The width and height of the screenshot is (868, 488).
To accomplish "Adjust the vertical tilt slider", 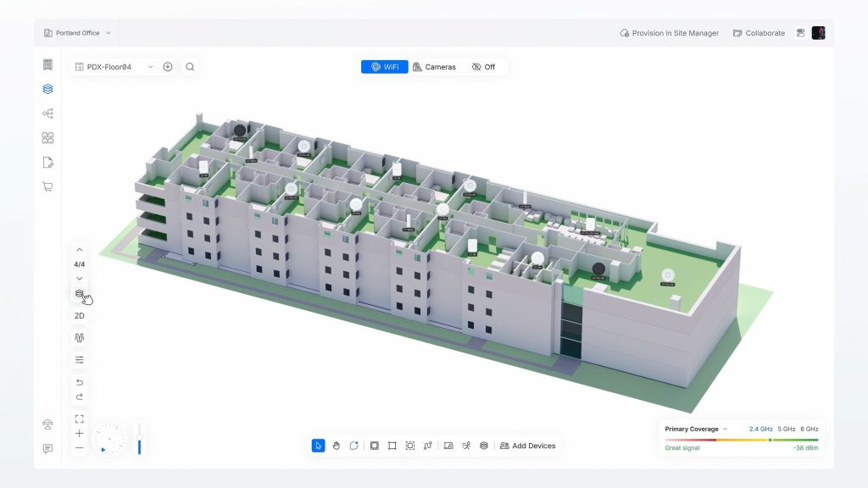I will pyautogui.click(x=140, y=439).
